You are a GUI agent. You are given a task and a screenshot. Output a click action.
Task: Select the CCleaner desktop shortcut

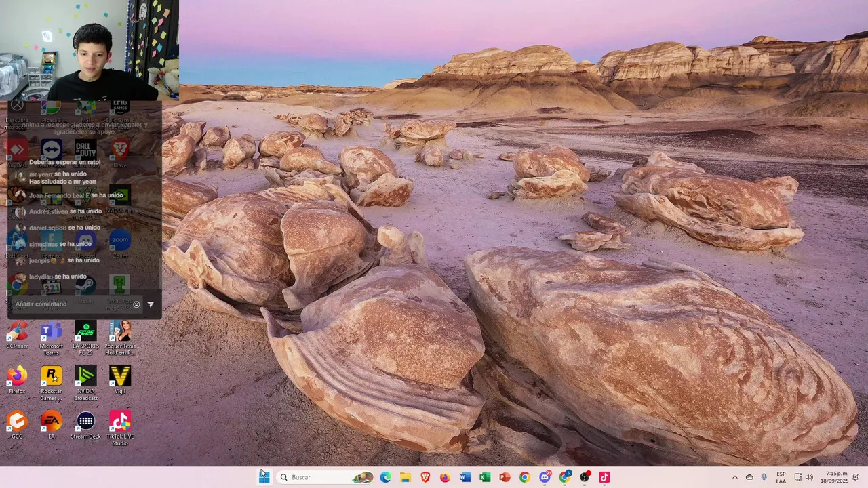tap(17, 335)
